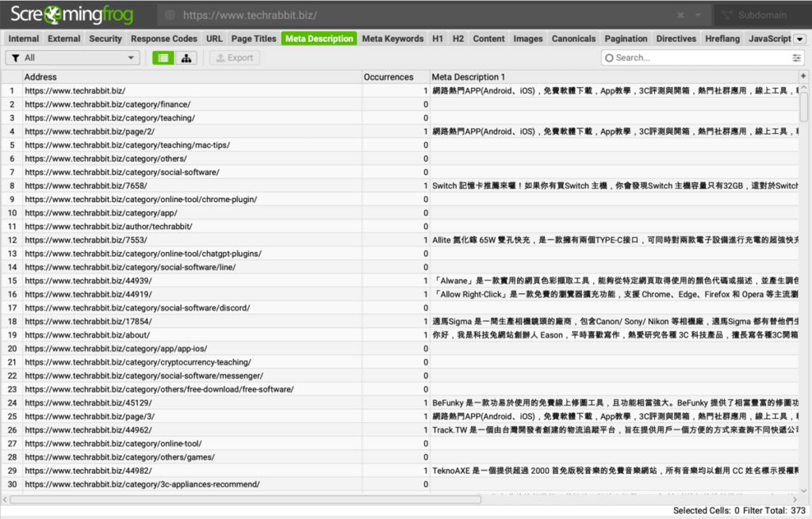Viewport: 812px width, 519px height.
Task: Select the URL tab
Action: pyautogui.click(x=214, y=39)
